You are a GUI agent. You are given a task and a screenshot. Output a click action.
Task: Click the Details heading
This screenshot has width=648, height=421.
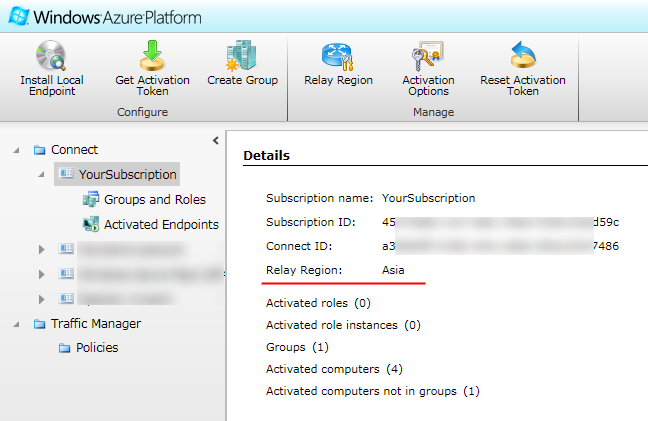(x=267, y=155)
